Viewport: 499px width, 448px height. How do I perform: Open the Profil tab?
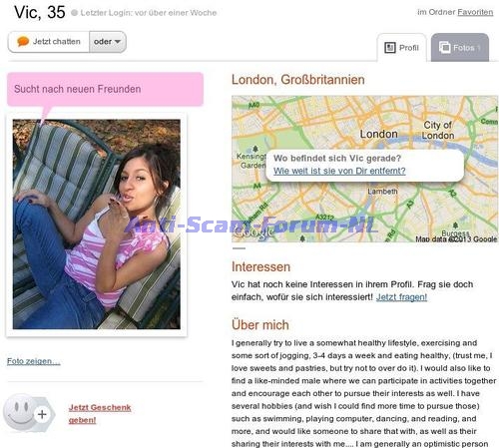[x=401, y=48]
